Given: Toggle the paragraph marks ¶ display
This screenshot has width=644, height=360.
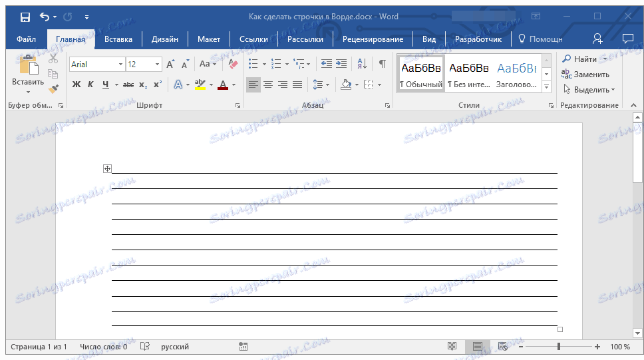Looking at the screenshot, I should (x=383, y=64).
